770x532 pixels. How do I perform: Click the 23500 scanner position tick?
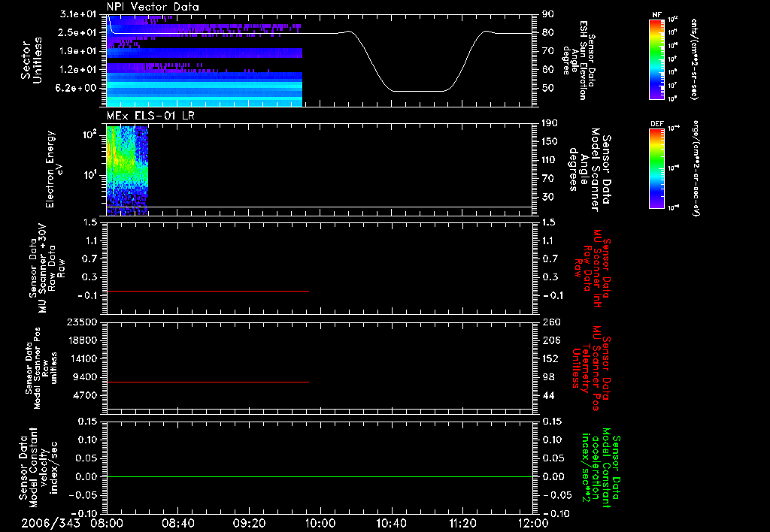(81, 322)
